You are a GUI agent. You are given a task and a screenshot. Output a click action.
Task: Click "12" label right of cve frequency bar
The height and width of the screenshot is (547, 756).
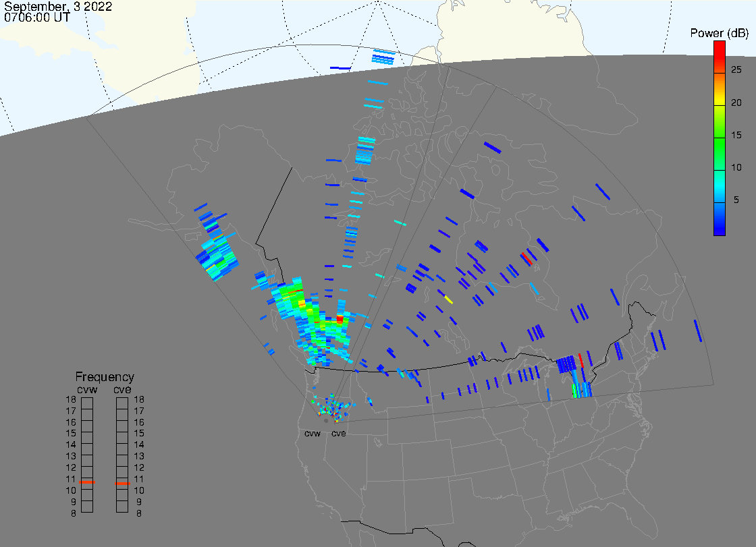point(139,467)
